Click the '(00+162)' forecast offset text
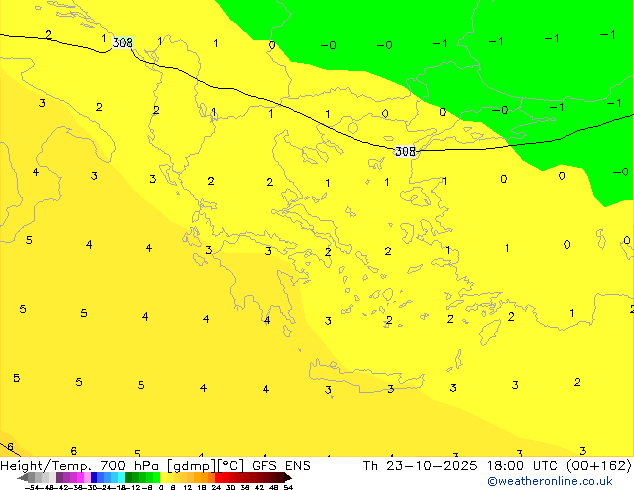The height and width of the screenshot is (490, 634). point(599,466)
